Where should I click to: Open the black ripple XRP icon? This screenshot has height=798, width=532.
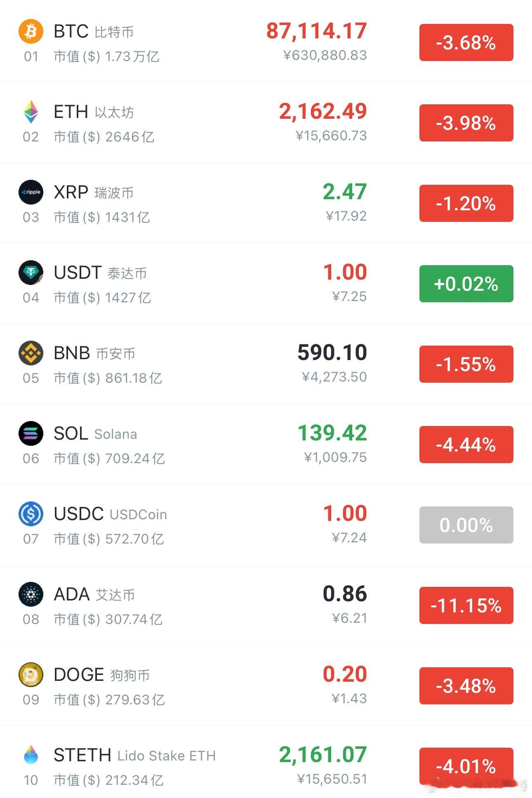tap(31, 192)
